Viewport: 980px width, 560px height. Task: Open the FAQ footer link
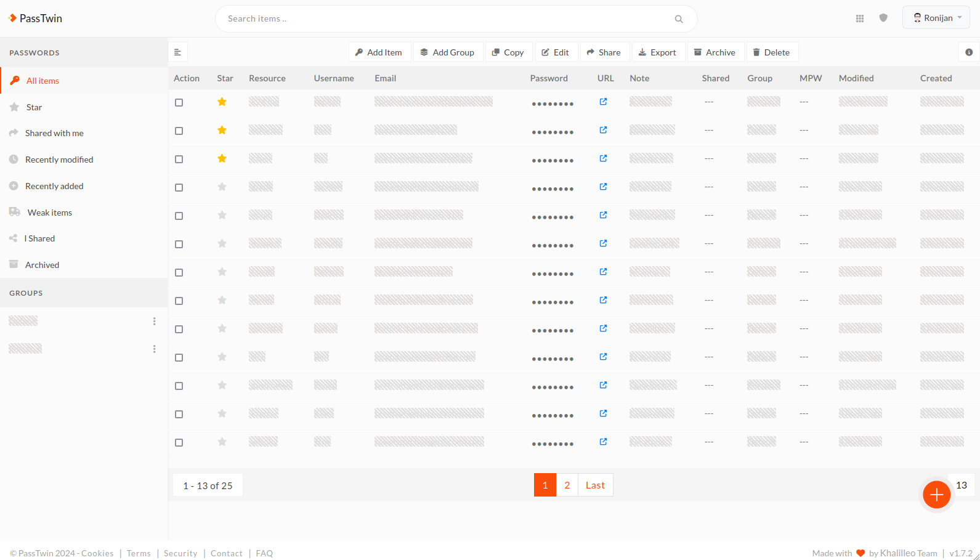tap(264, 553)
